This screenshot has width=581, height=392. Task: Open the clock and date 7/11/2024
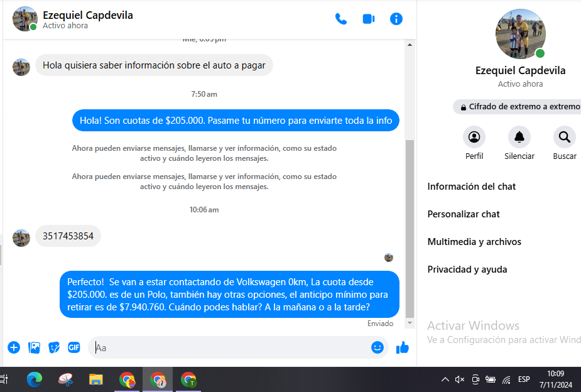[555, 379]
